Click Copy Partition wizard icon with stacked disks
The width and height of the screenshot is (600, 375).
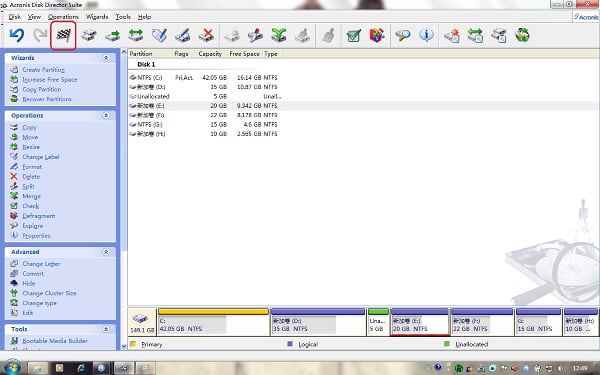coord(499,36)
